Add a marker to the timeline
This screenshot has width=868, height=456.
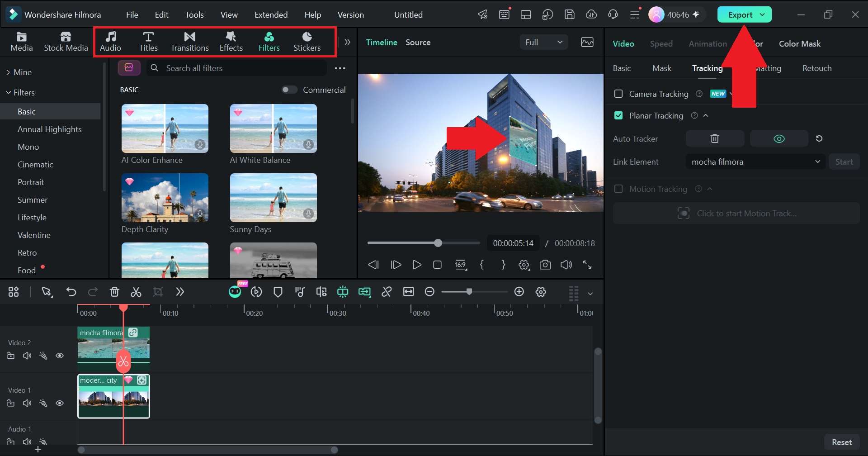point(278,292)
